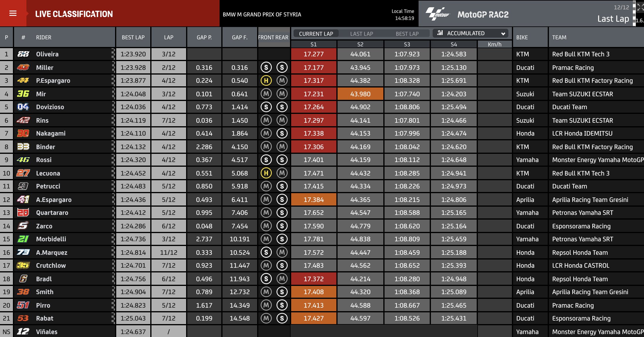The image size is (644, 337).
Task: Click P.Espargaro's hard front tyre icon
Action: point(266,80)
